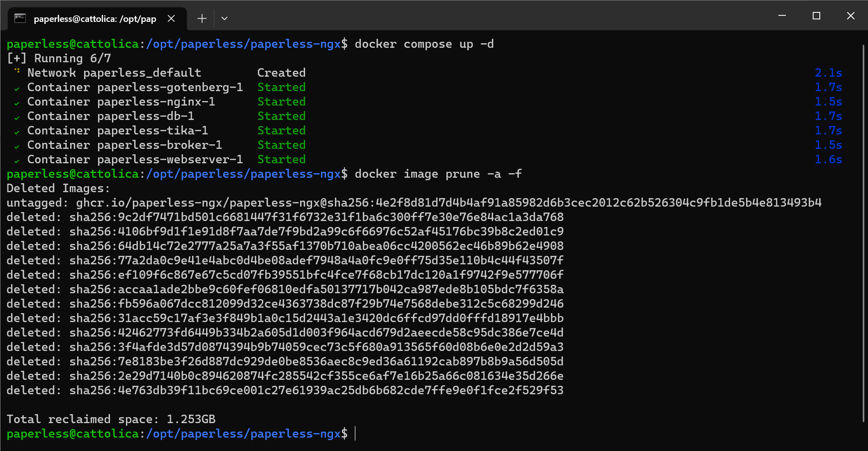The image size is (868, 451).
Task: Click deleted hash starting sha256:3f4afde3d
Action: coord(317,347)
